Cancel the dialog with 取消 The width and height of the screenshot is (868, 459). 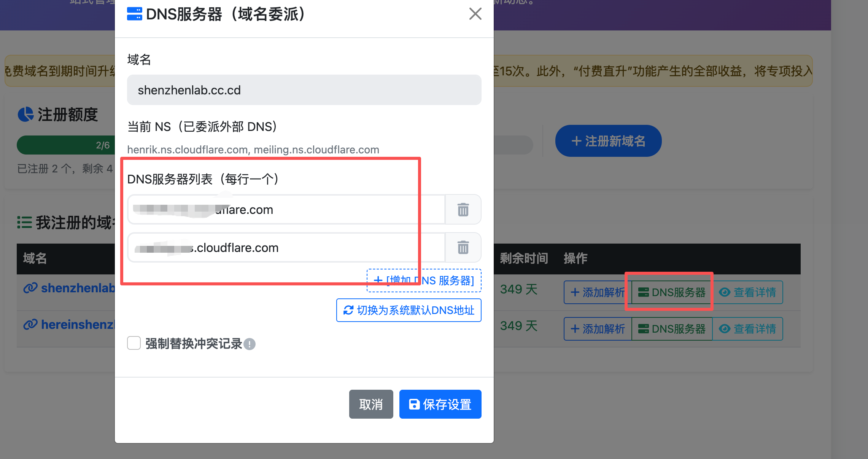click(x=371, y=404)
